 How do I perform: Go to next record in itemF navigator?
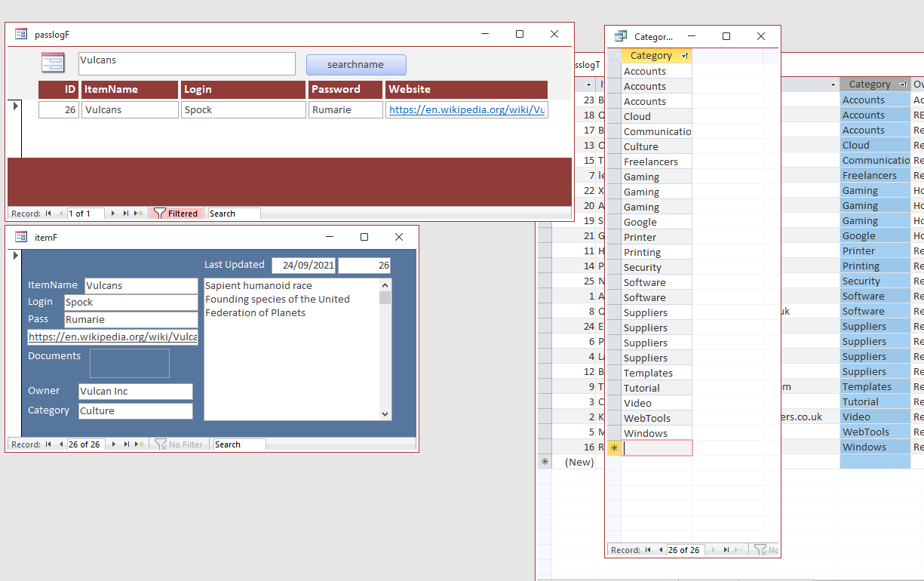113,444
